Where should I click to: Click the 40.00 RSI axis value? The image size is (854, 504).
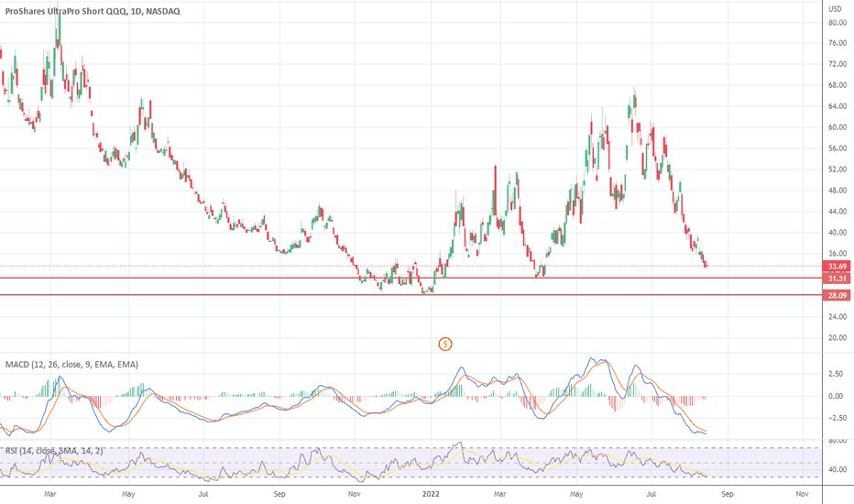click(x=838, y=469)
